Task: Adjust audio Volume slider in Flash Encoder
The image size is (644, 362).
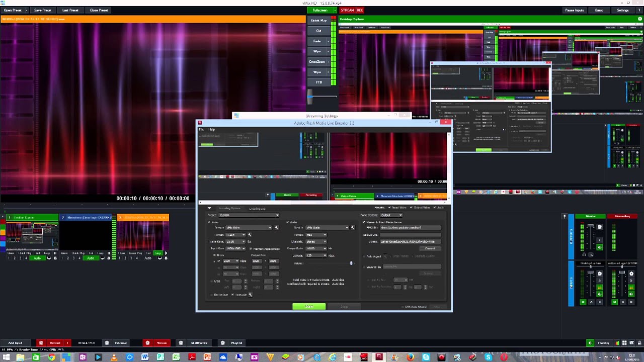Action: click(351, 263)
